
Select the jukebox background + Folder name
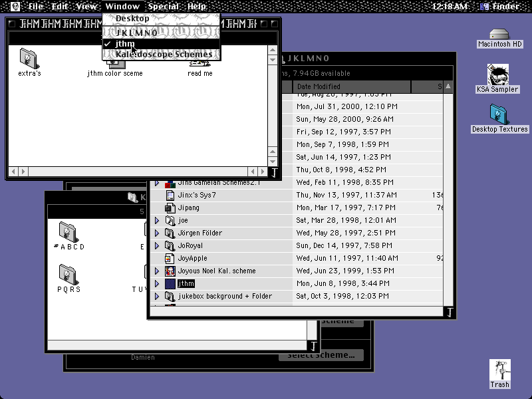pos(225,296)
